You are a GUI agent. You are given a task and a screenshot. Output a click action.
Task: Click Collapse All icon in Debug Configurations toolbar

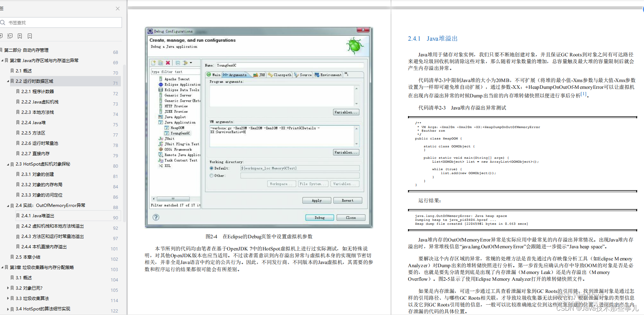point(178,63)
